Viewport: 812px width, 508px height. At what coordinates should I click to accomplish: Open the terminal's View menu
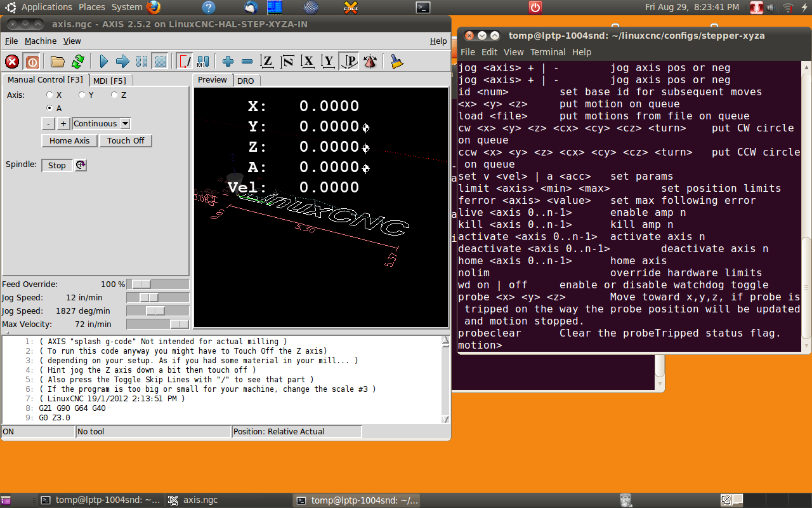click(x=514, y=52)
